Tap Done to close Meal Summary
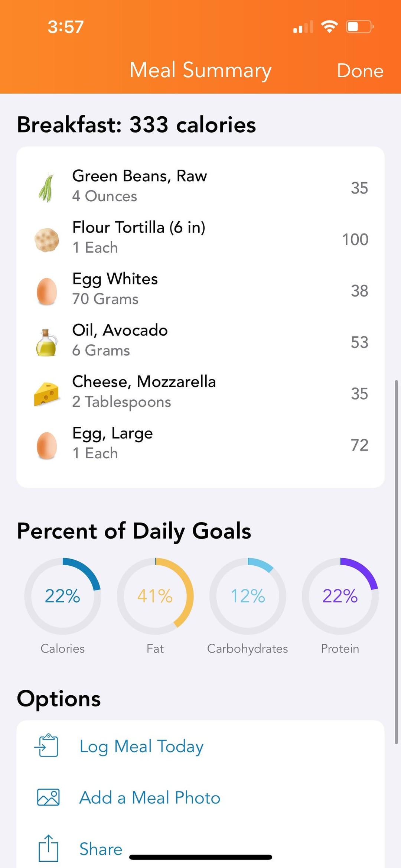Viewport: 401px width, 868px height. tap(360, 70)
